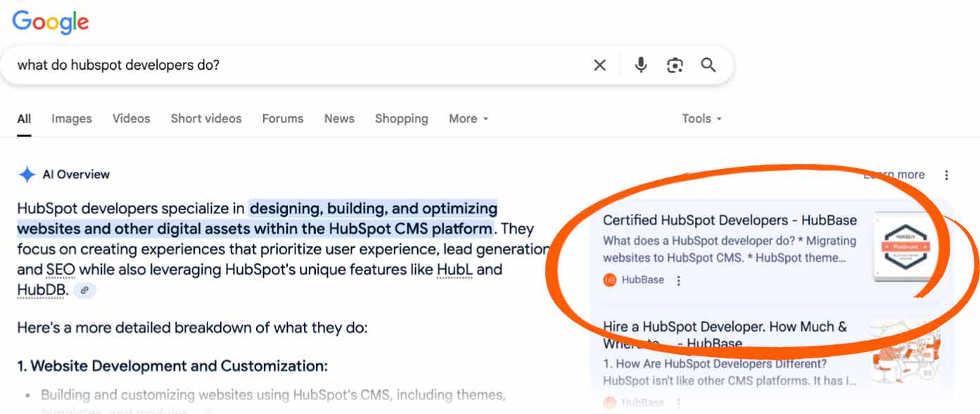The height and width of the screenshot is (414, 980).
Task: Switch to the Videos tab
Action: 132,118
